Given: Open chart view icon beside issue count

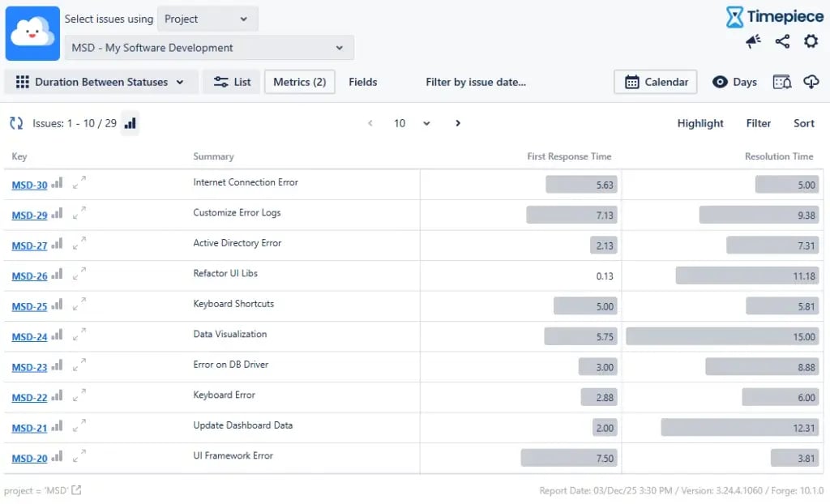Looking at the screenshot, I should point(130,123).
